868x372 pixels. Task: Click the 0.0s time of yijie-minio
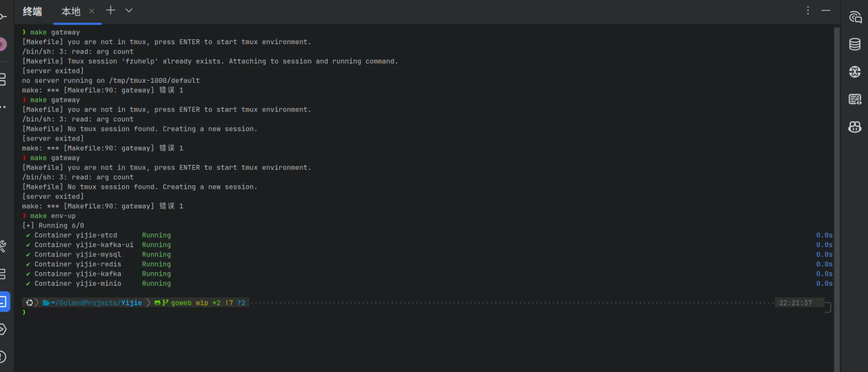(x=824, y=284)
